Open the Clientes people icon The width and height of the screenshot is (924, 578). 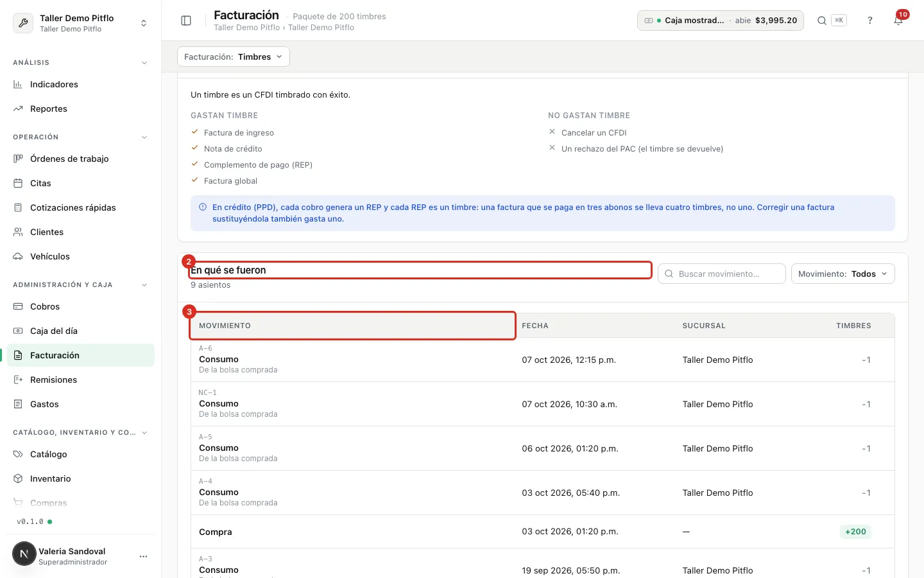18,232
